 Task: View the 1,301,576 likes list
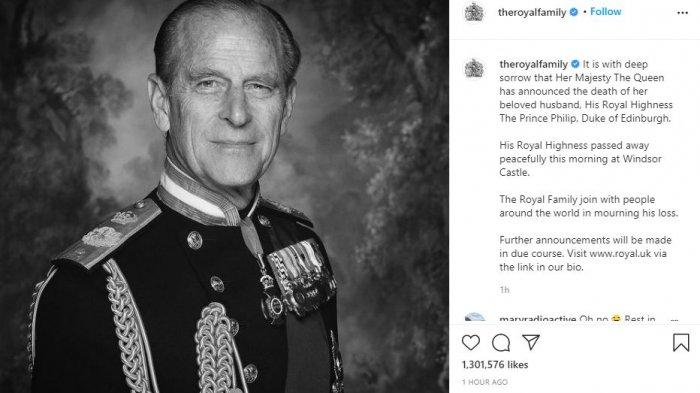coord(495,365)
